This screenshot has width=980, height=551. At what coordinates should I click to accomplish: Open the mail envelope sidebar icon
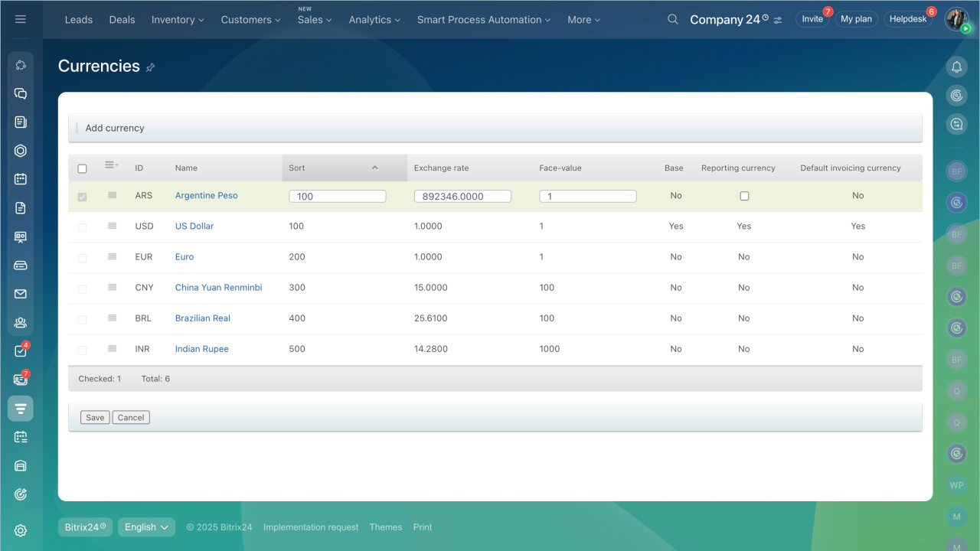coord(21,294)
